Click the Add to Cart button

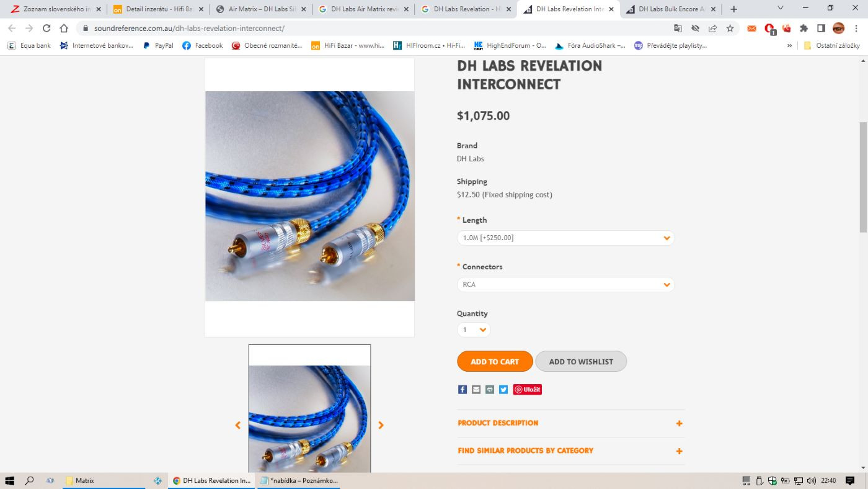click(x=495, y=362)
